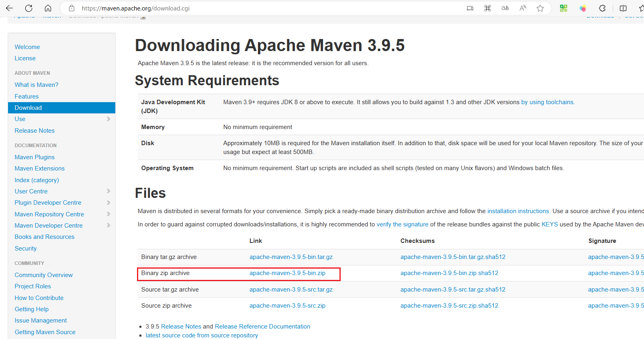644x339 pixels.
Task: Open Release Notes in the sidebar
Action: (35, 131)
